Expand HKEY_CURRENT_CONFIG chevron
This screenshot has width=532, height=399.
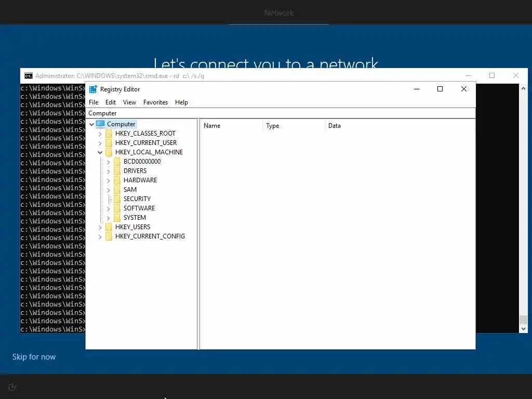coord(100,236)
